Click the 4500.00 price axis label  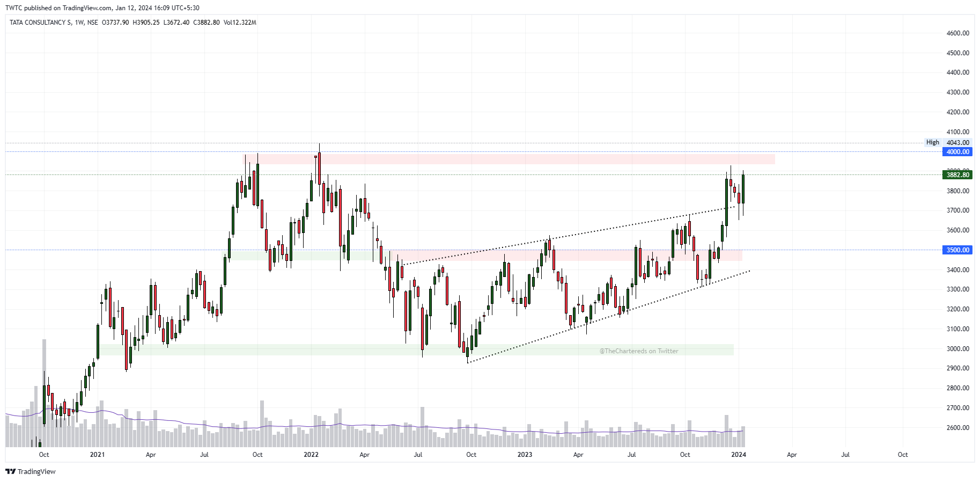click(x=957, y=53)
